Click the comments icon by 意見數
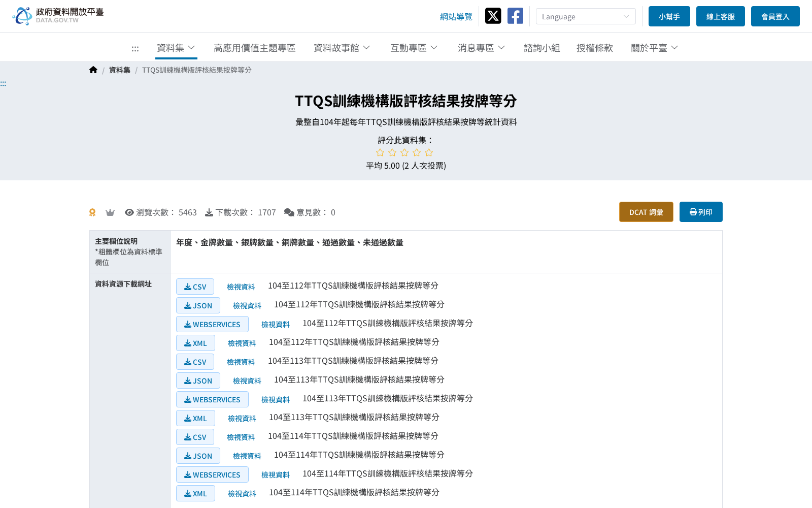This screenshot has height=508, width=812. (289, 212)
